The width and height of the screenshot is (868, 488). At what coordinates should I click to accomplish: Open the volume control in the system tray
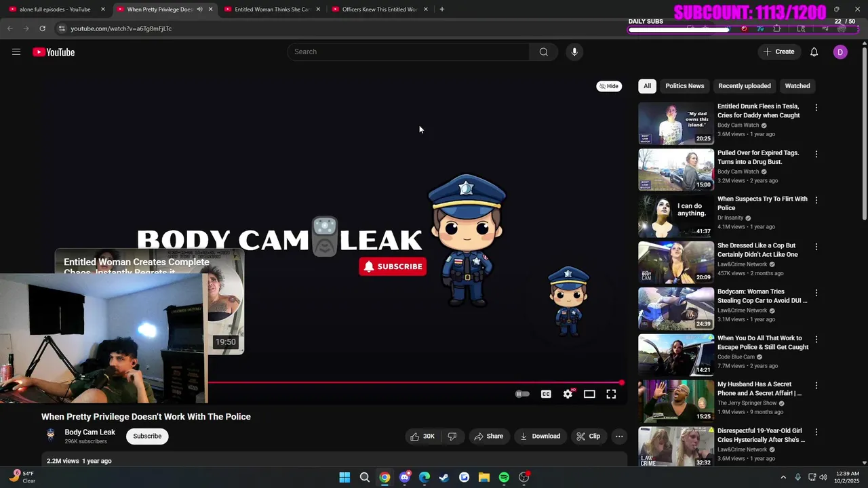(x=823, y=477)
